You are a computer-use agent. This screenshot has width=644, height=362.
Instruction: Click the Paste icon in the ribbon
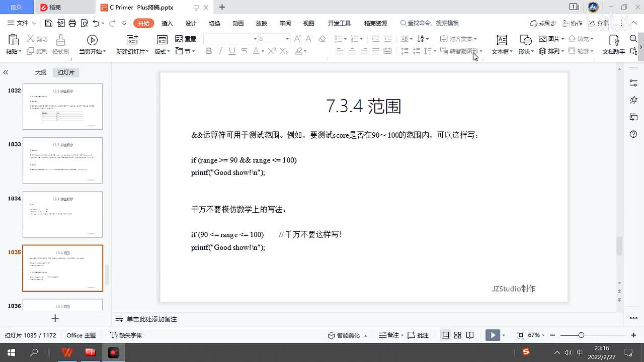point(14,40)
